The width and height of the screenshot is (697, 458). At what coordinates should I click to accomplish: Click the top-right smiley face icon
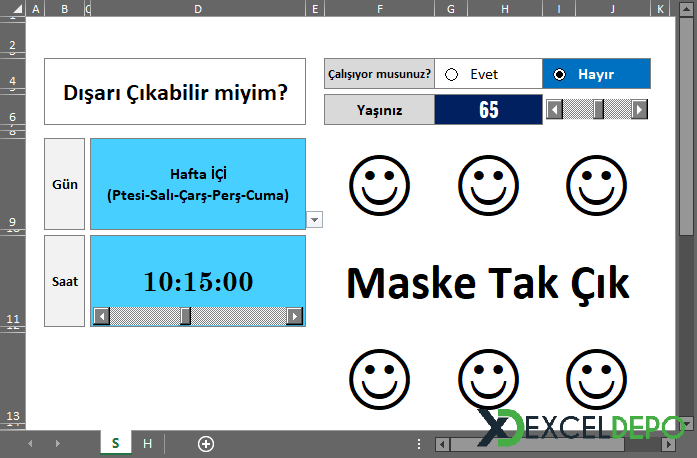tap(596, 184)
